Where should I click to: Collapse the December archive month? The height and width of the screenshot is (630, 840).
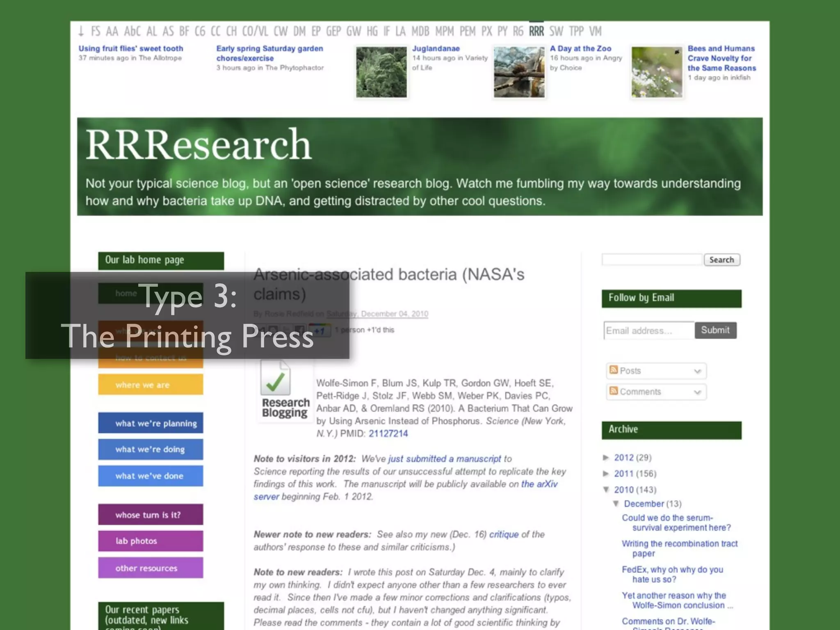pos(616,504)
